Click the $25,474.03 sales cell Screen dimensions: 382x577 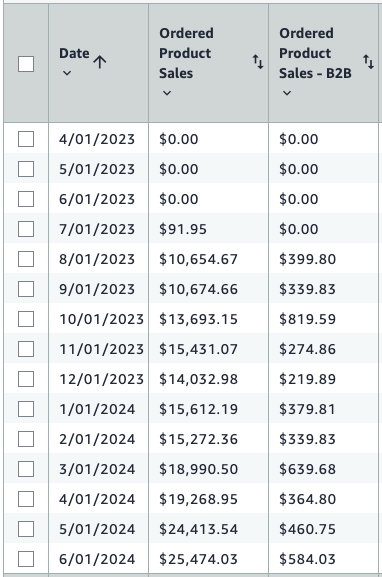click(198, 559)
